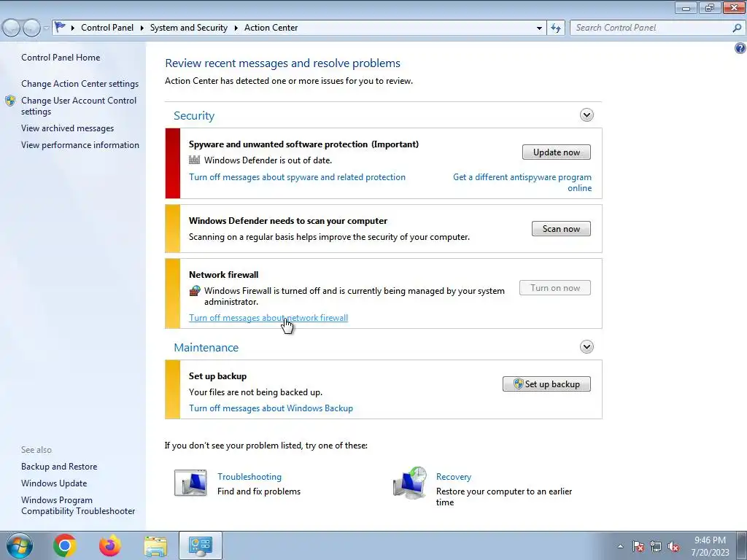Image resolution: width=747 pixels, height=560 pixels.
Task: Launch Google Chrome from taskbar
Action: (x=65, y=545)
